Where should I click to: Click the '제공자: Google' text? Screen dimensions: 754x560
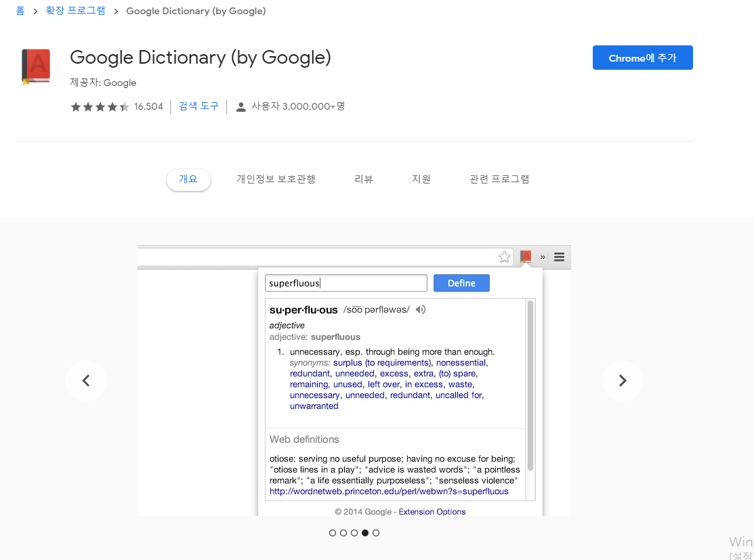(103, 83)
